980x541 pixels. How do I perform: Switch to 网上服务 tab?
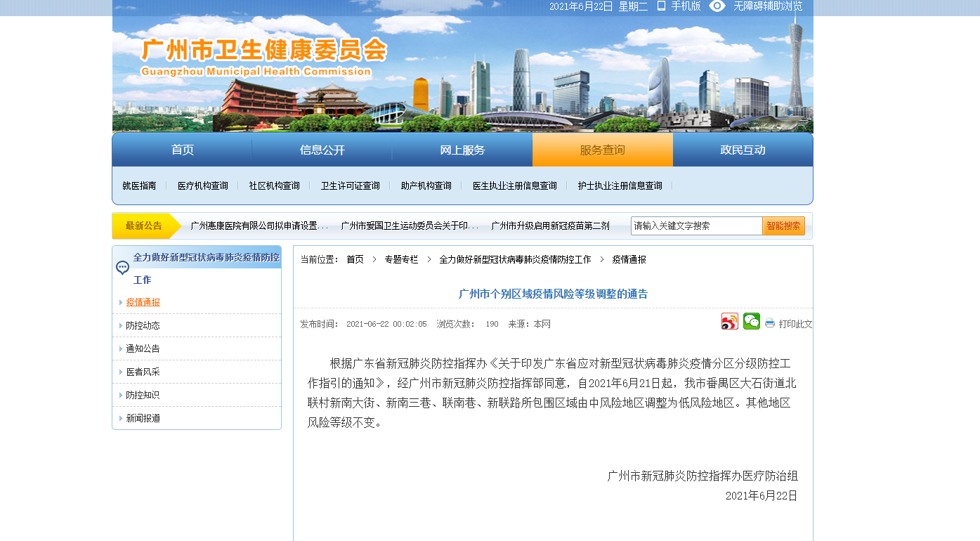(x=462, y=150)
